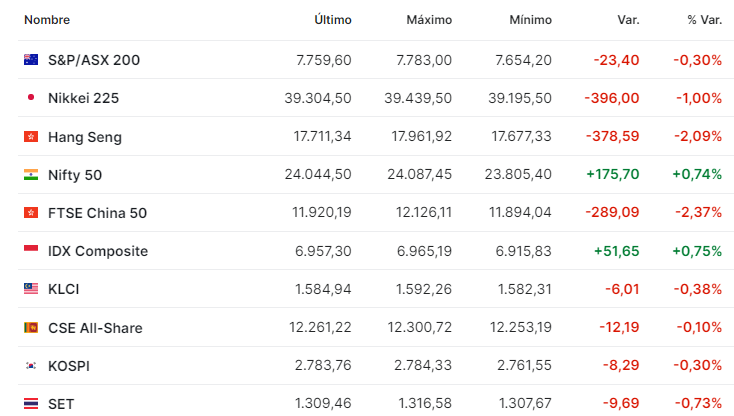Click the flag icon beside FTSE China 50

[31, 212]
